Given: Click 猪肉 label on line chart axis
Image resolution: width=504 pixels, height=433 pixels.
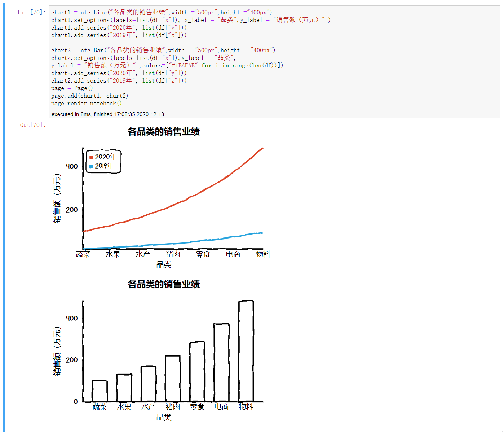Looking at the screenshot, I should point(173,254).
